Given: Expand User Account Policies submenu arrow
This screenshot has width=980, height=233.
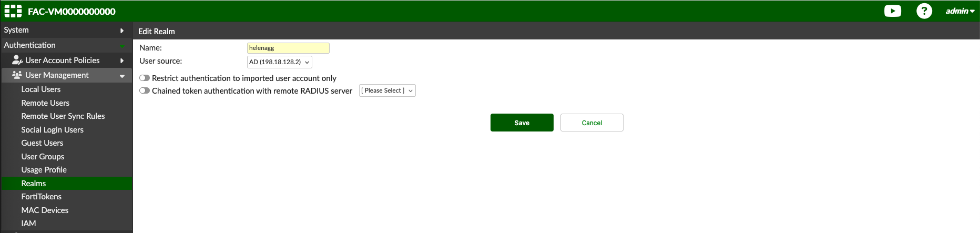Looking at the screenshot, I should (x=122, y=60).
